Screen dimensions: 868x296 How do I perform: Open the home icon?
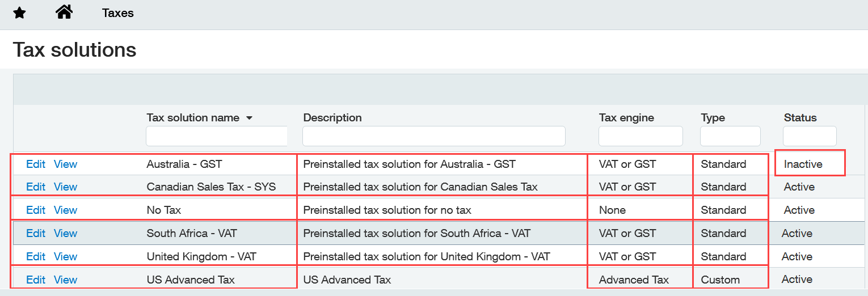tap(64, 12)
